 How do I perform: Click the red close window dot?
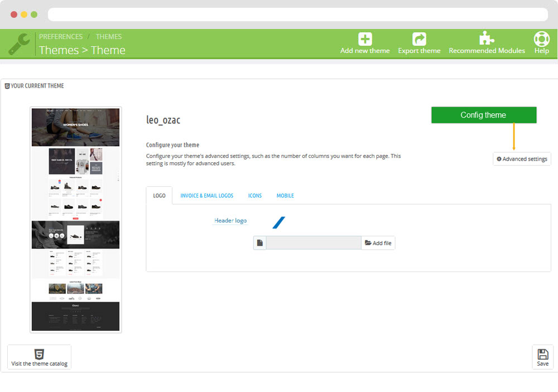pyautogui.click(x=14, y=14)
